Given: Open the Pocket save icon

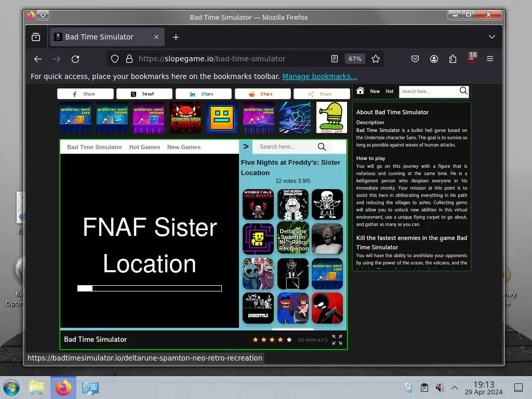Looking at the screenshot, I should [415, 59].
